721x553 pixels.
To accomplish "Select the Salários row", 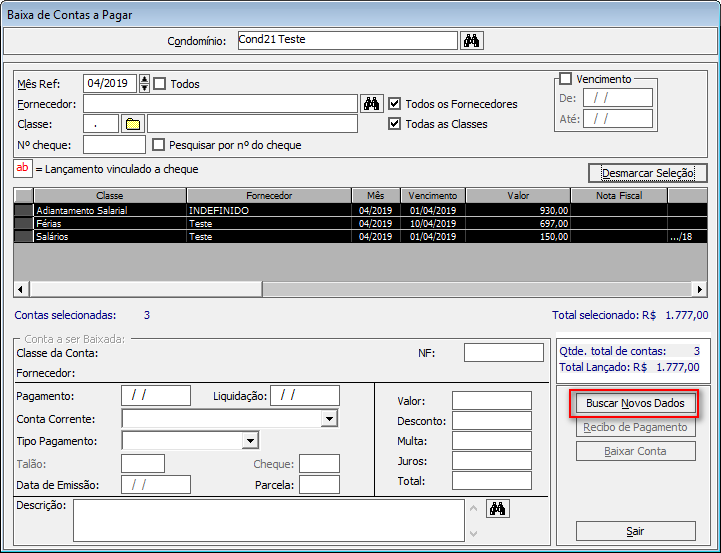I will click(x=360, y=236).
